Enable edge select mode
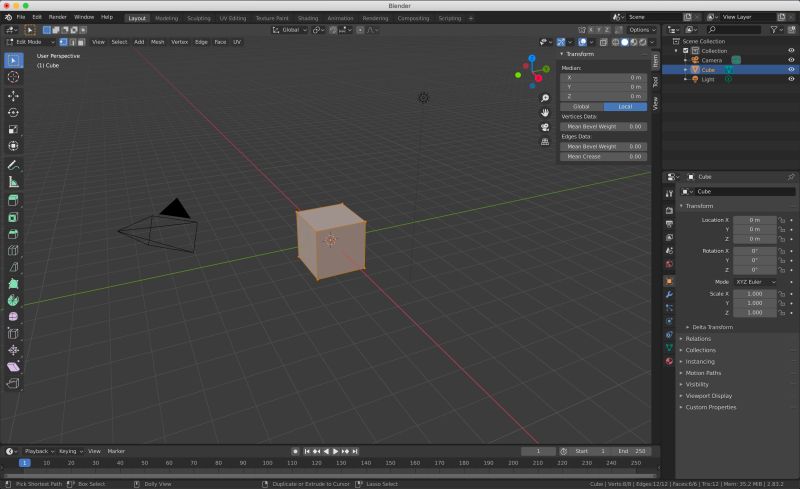 point(72,42)
